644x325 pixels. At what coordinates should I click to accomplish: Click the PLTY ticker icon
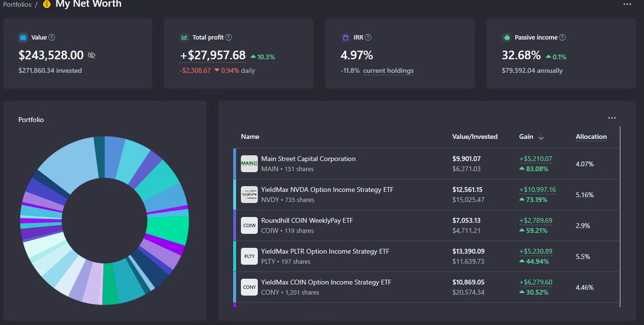249,256
